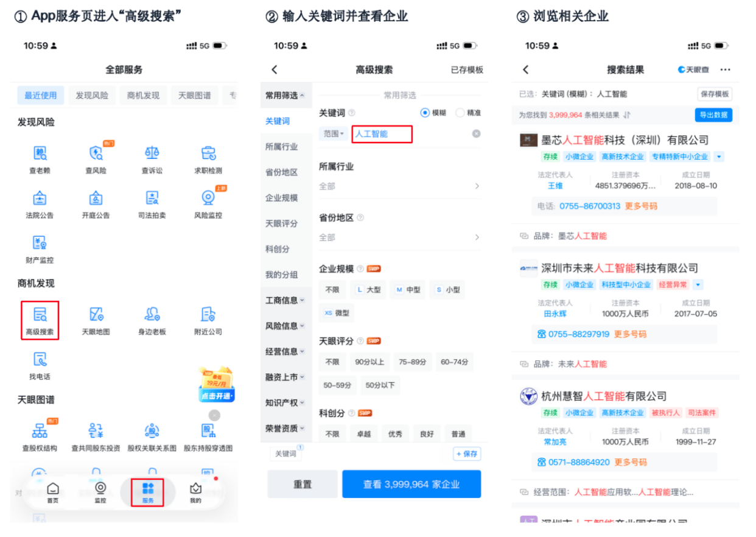Clear the 人工智能 keyword field
The width and height of the screenshot is (756, 537).
(476, 133)
